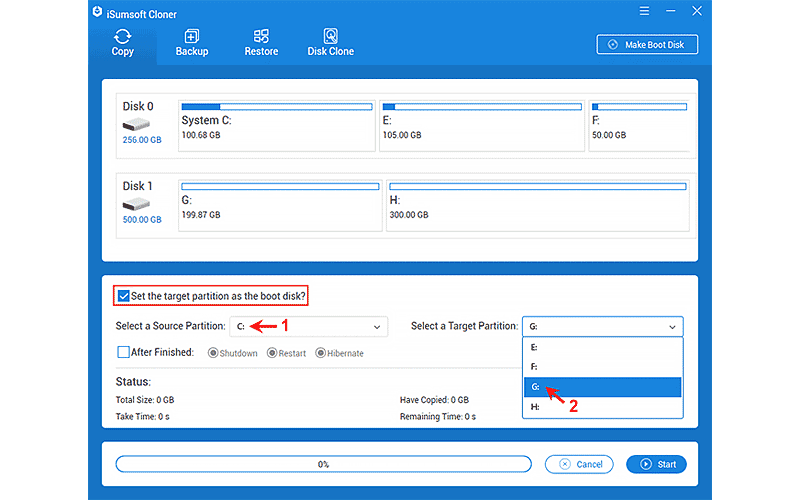
Task: Click the Disk 1 drive icon
Action: (x=136, y=204)
